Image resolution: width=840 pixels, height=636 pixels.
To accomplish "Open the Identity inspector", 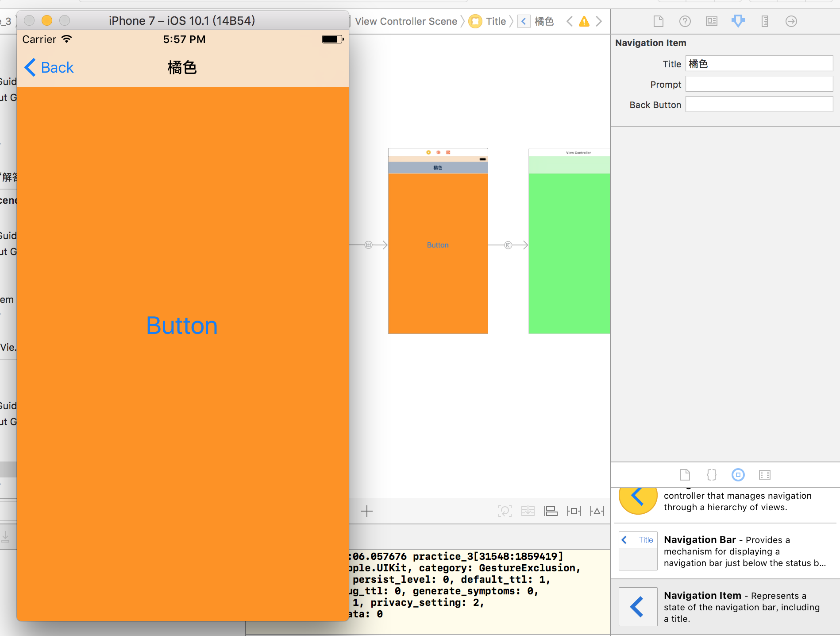I will tap(712, 21).
